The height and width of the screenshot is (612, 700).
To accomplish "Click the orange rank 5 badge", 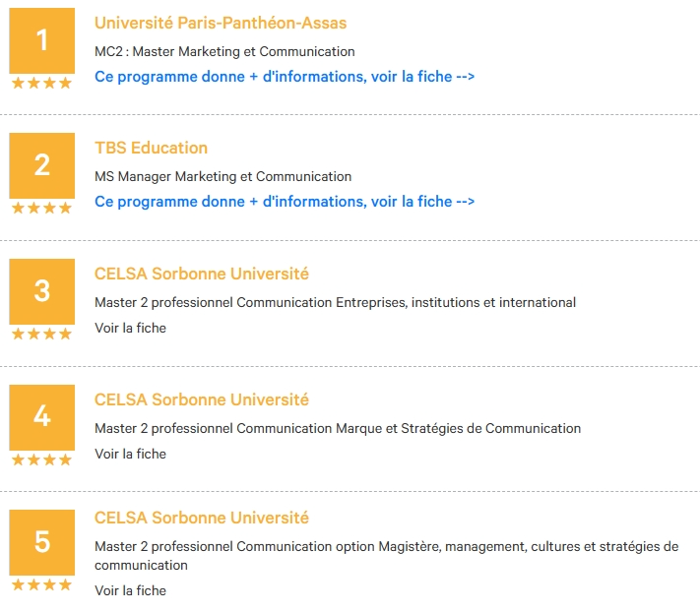I will click(42, 542).
